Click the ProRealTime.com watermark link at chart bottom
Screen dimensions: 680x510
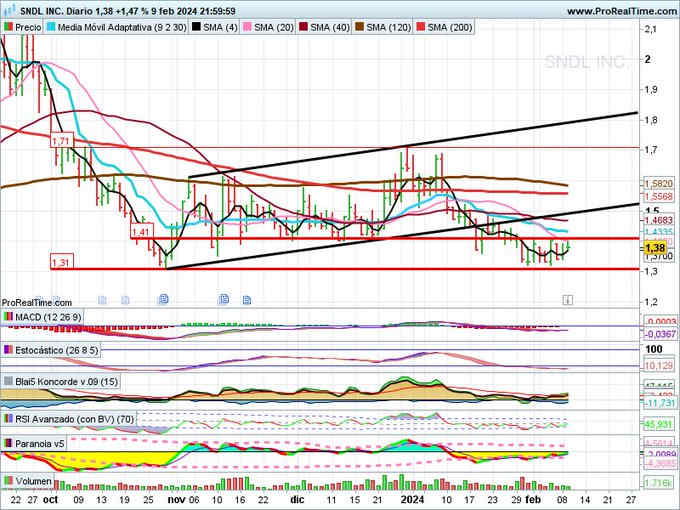point(36,302)
